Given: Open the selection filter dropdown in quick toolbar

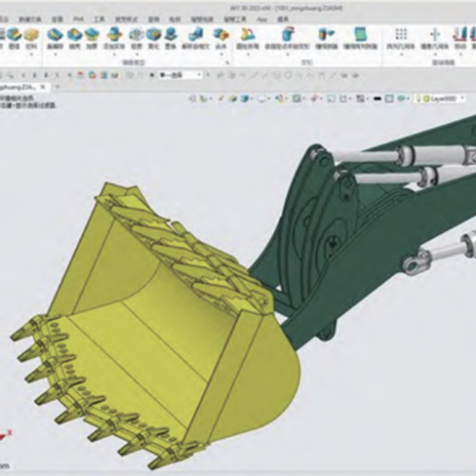Looking at the screenshot, I should [x=180, y=75].
